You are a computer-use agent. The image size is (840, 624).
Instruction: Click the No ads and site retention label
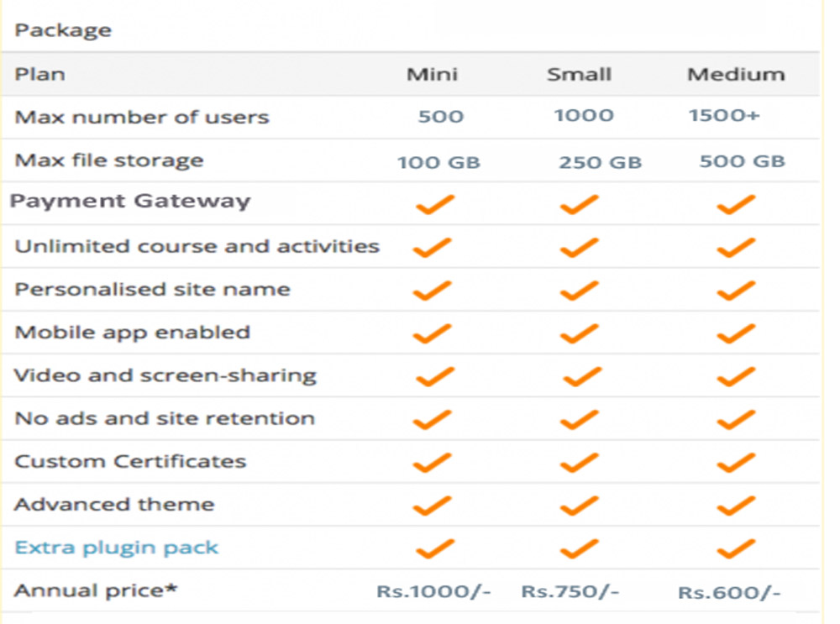pos(165,418)
